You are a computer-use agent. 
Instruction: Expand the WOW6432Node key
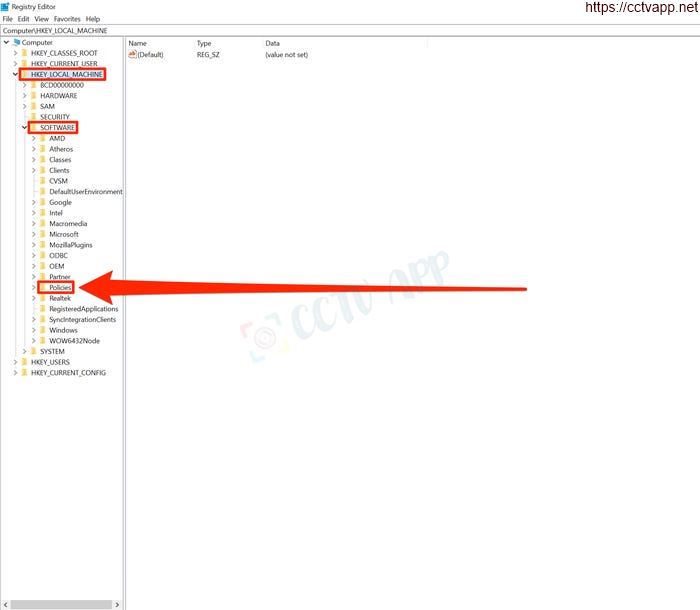[x=33, y=341]
